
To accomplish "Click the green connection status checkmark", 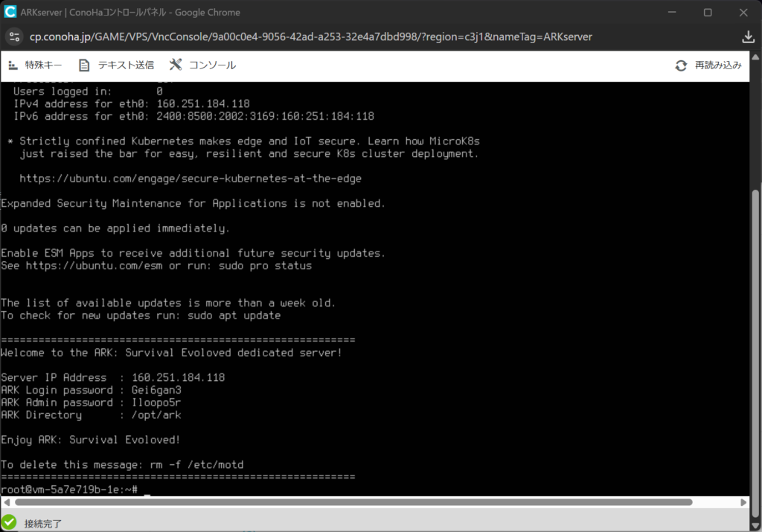I will pyautogui.click(x=10, y=522).
